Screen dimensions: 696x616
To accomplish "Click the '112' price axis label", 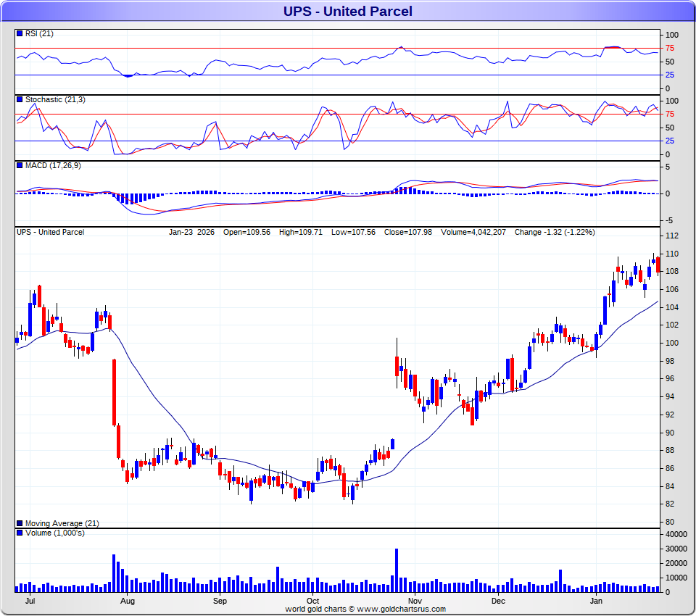I will (x=672, y=236).
